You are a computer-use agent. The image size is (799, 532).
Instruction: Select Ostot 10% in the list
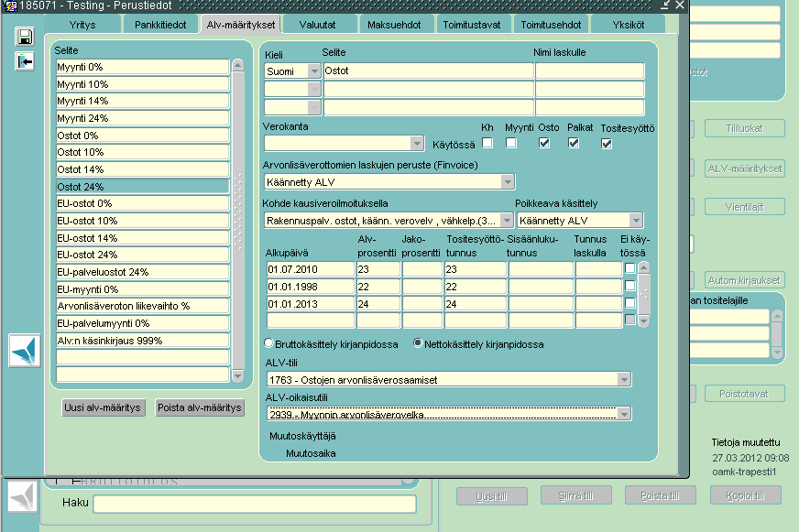click(x=143, y=153)
